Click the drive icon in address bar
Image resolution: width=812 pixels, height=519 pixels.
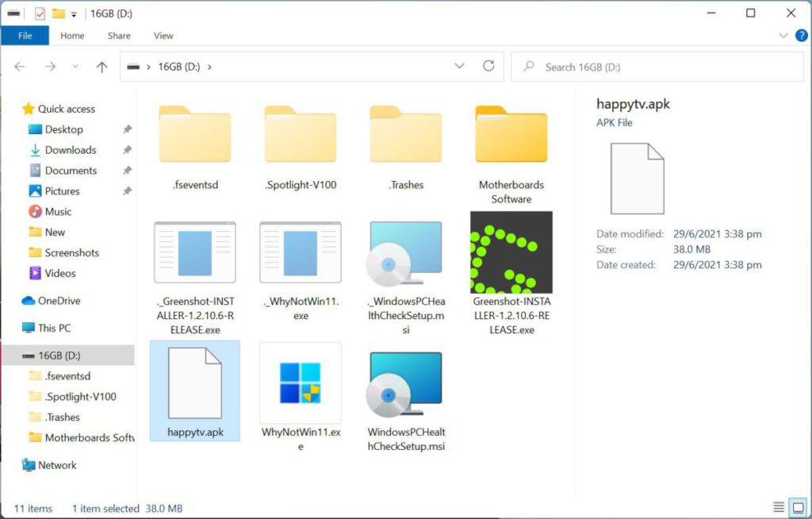[x=133, y=67]
